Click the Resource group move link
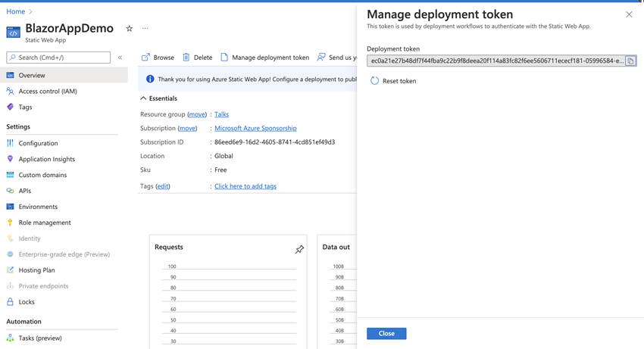 [197, 114]
